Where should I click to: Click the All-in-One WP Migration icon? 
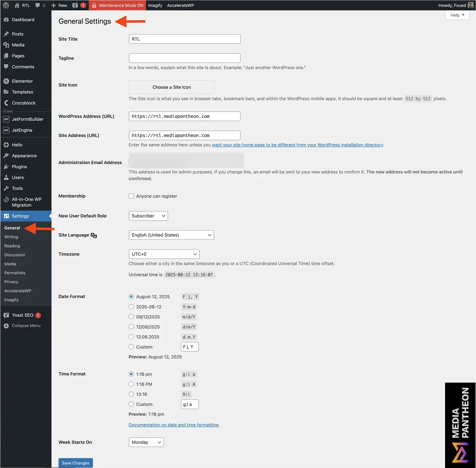(x=6, y=199)
